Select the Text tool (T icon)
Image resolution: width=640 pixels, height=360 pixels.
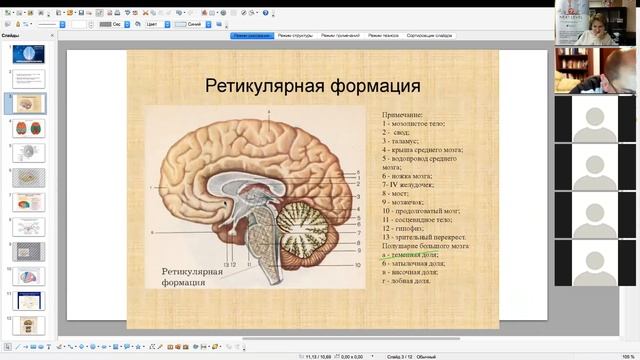[x=49, y=347]
